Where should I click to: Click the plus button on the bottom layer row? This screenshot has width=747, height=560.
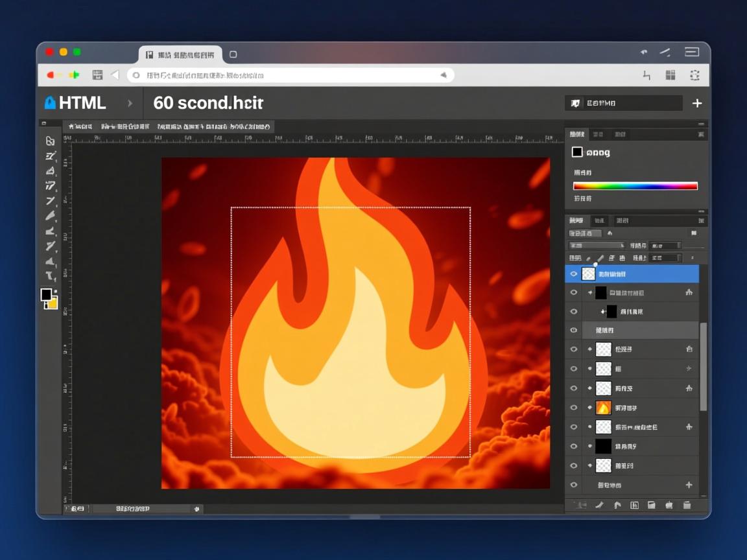689,485
